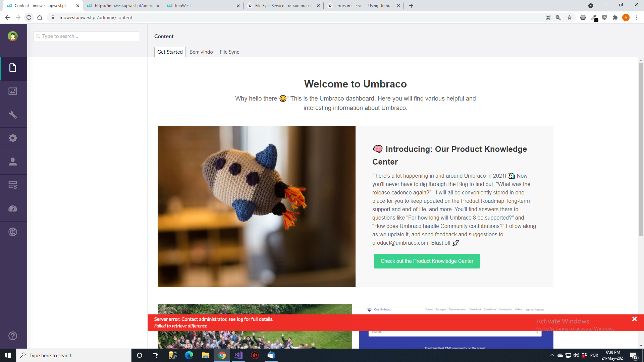Open Windows Start menu
Viewport: 644px width, 362px height.
pyautogui.click(x=8, y=355)
